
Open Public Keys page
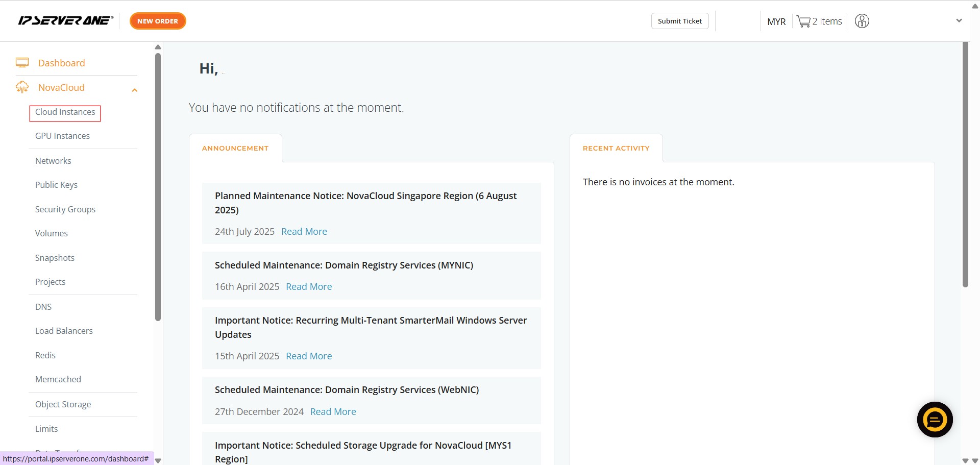tap(56, 185)
